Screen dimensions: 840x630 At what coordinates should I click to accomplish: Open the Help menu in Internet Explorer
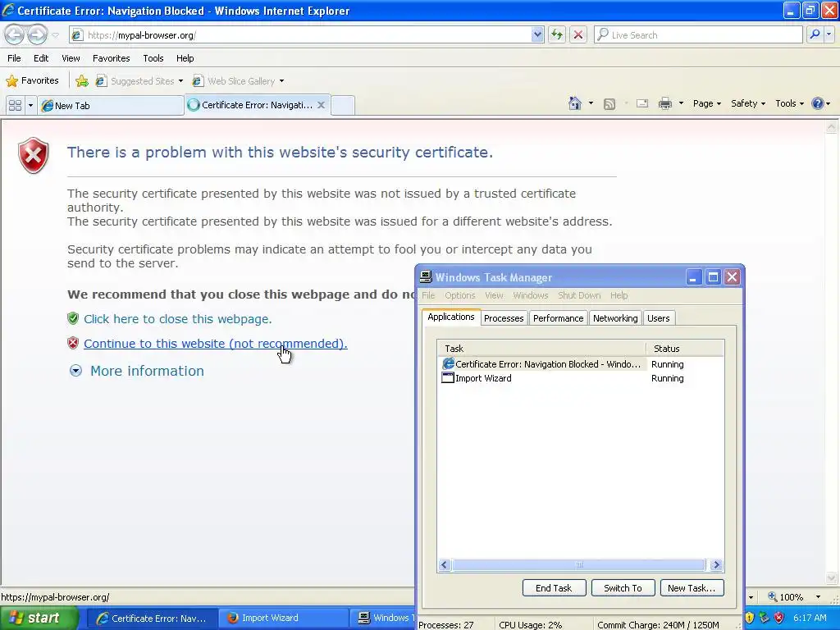coord(185,58)
